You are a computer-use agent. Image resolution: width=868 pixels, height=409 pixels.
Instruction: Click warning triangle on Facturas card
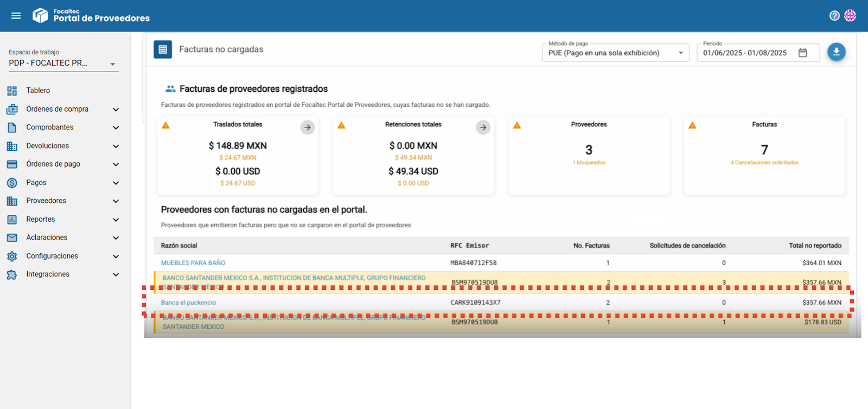click(x=692, y=125)
